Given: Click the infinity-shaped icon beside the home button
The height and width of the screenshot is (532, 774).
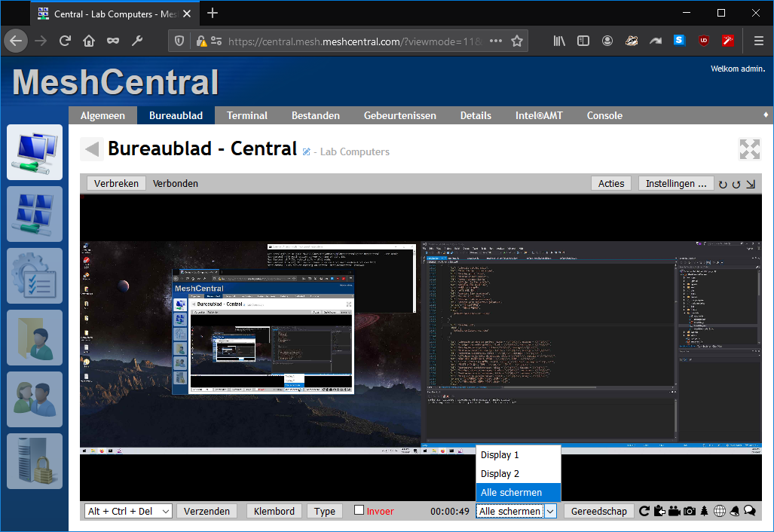Looking at the screenshot, I should (x=113, y=41).
